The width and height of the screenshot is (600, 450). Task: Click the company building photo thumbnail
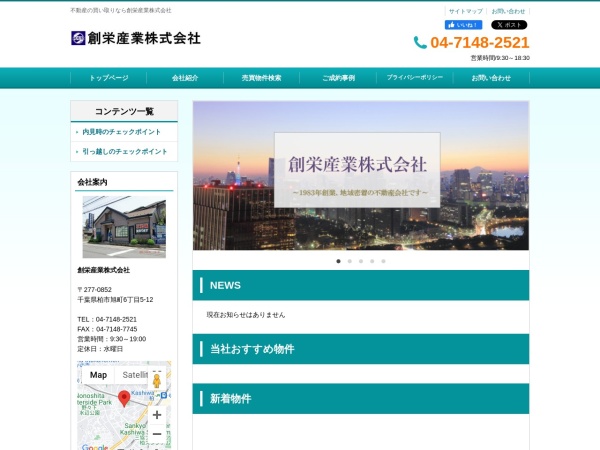(x=124, y=227)
